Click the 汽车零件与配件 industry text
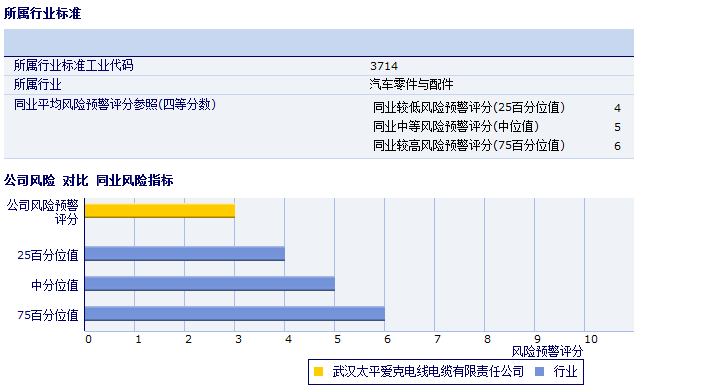The image size is (722, 389). click(x=411, y=84)
